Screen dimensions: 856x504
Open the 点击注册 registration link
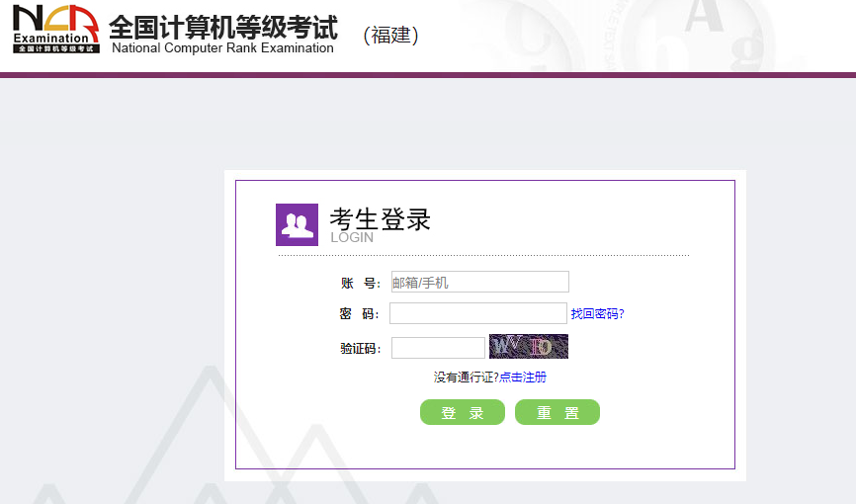523,378
